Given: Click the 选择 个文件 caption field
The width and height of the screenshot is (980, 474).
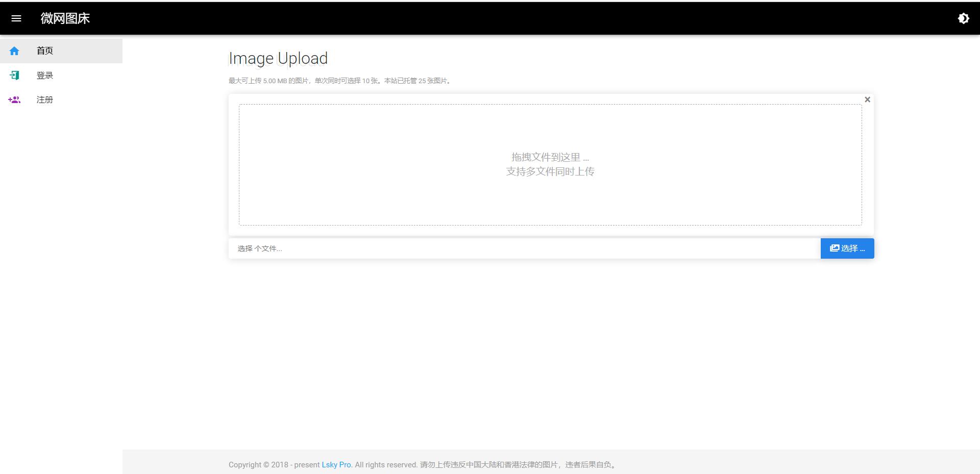Looking at the screenshot, I should tap(525, 248).
